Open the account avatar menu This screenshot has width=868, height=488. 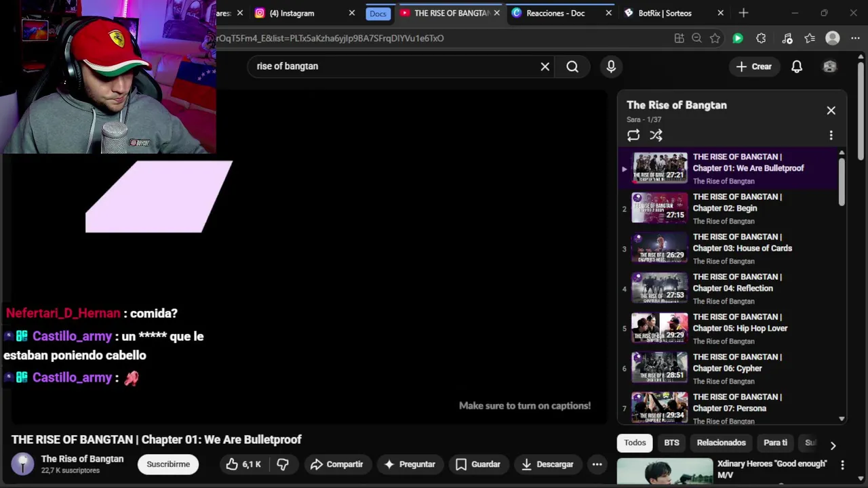829,66
